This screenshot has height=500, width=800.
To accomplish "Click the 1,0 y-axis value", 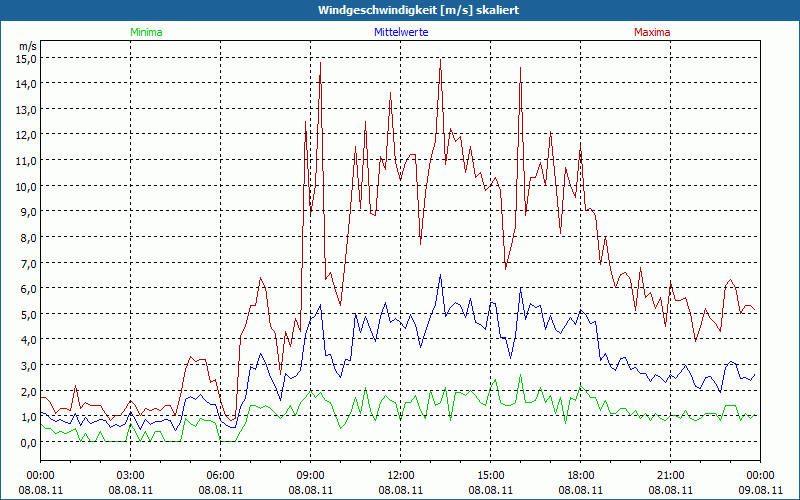I will (29, 417).
